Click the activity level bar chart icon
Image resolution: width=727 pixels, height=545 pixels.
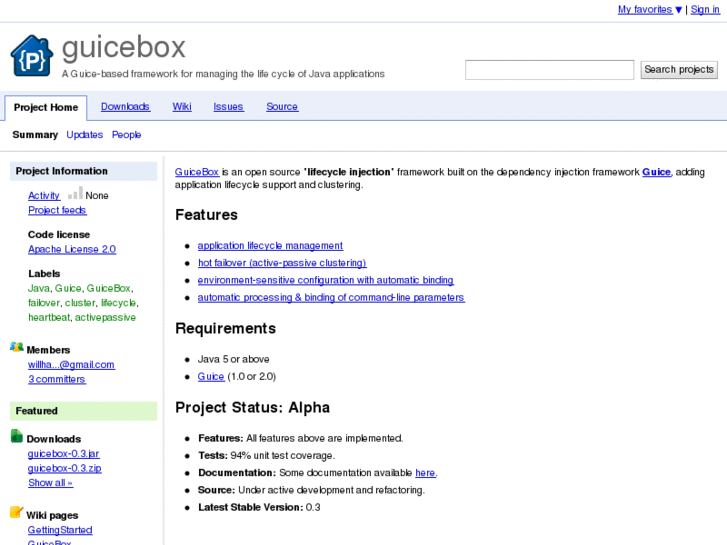[75, 194]
